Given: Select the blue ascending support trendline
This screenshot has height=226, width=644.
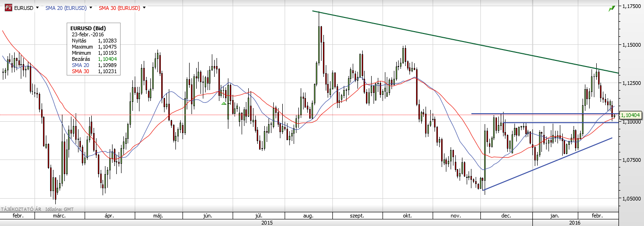Looking at the screenshot, I should pyautogui.click(x=548, y=164).
